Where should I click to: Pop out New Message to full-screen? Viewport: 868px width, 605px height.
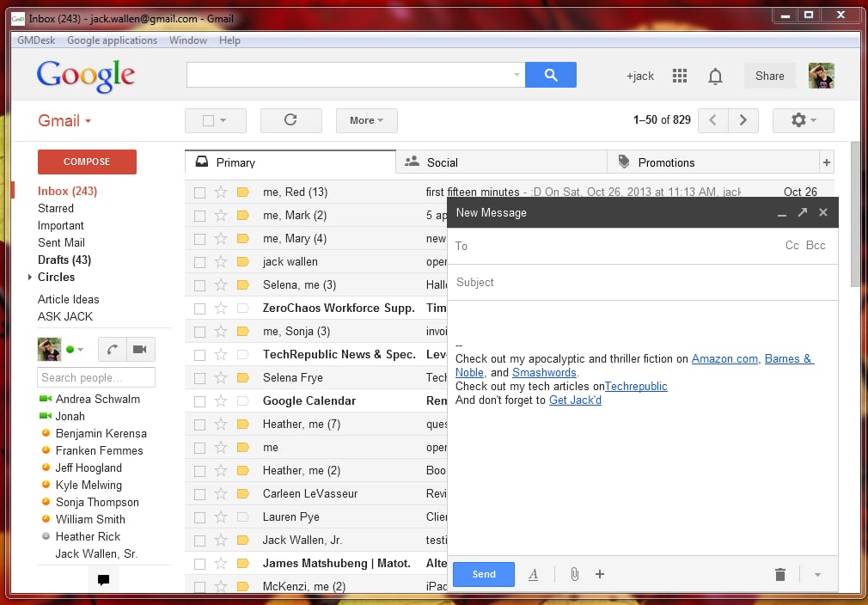[x=802, y=212]
